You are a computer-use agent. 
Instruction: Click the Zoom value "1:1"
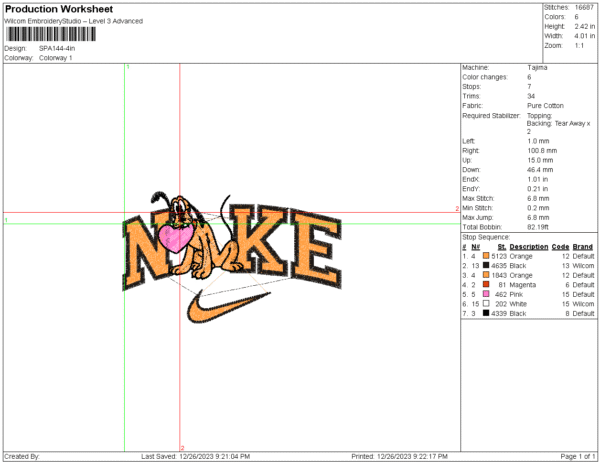[x=579, y=46]
